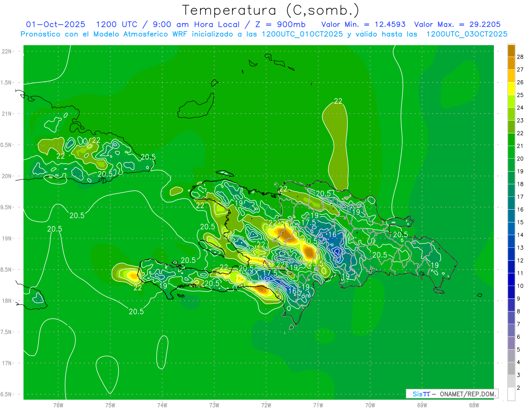
Task: Click the legend value 2
Action: click(x=519, y=388)
